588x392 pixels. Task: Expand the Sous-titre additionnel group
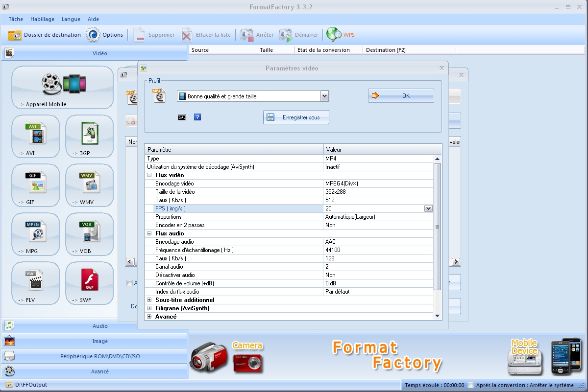(x=149, y=300)
